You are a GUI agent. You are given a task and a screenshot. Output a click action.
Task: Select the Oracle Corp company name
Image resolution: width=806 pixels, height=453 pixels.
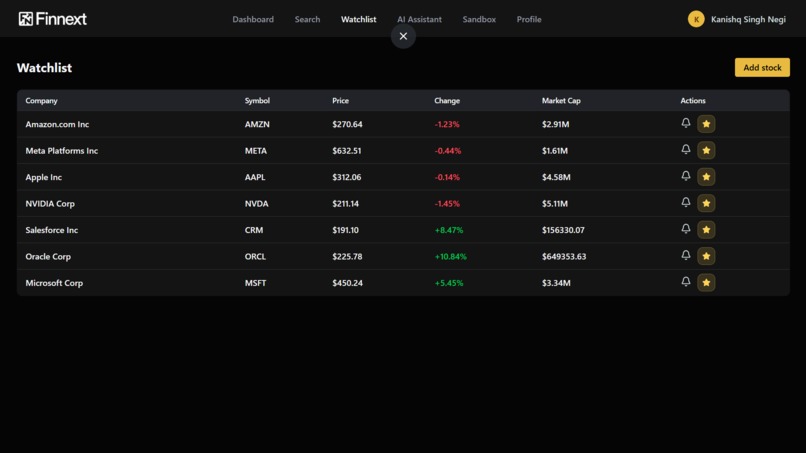pyautogui.click(x=48, y=257)
